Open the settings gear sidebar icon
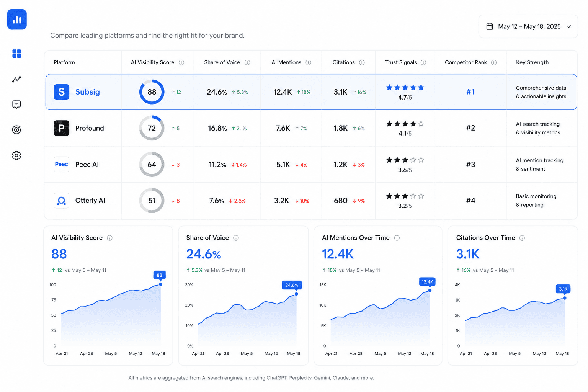This screenshot has height=392, width=588. [16, 155]
